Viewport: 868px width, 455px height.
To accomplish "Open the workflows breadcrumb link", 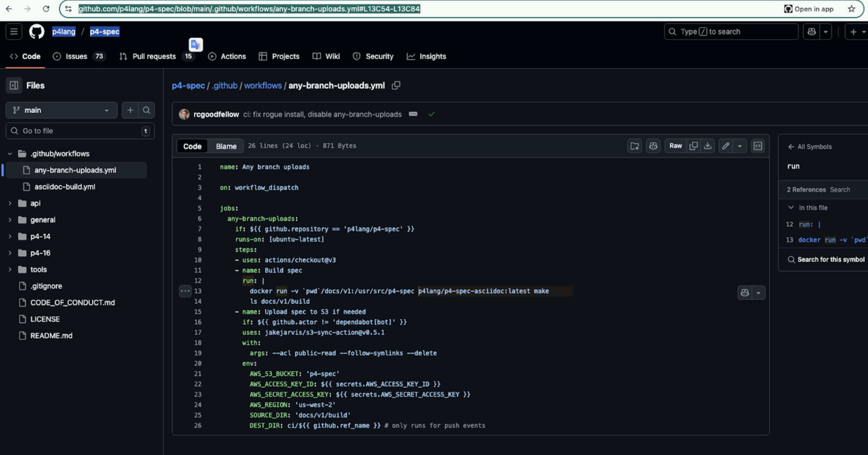I will pos(263,85).
